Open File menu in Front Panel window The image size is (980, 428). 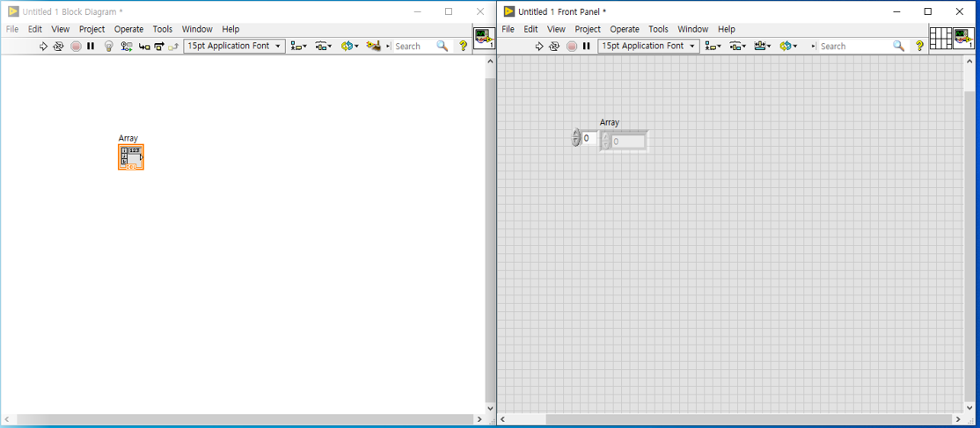(x=508, y=29)
